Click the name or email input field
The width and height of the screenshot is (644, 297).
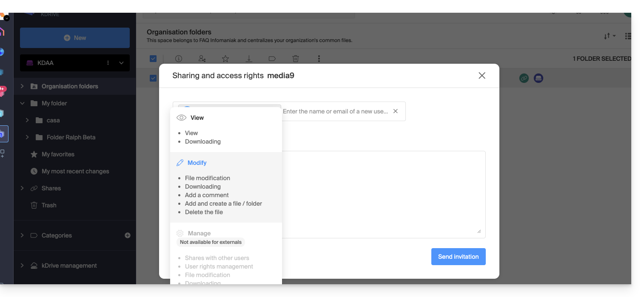point(335,111)
